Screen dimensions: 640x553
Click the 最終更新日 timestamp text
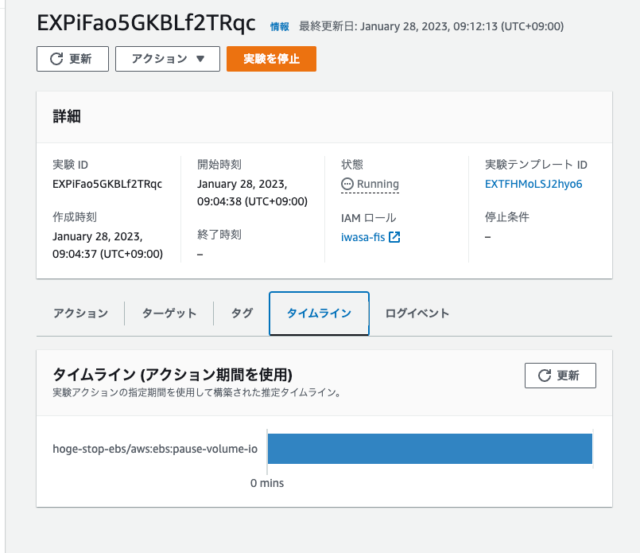coord(431,27)
